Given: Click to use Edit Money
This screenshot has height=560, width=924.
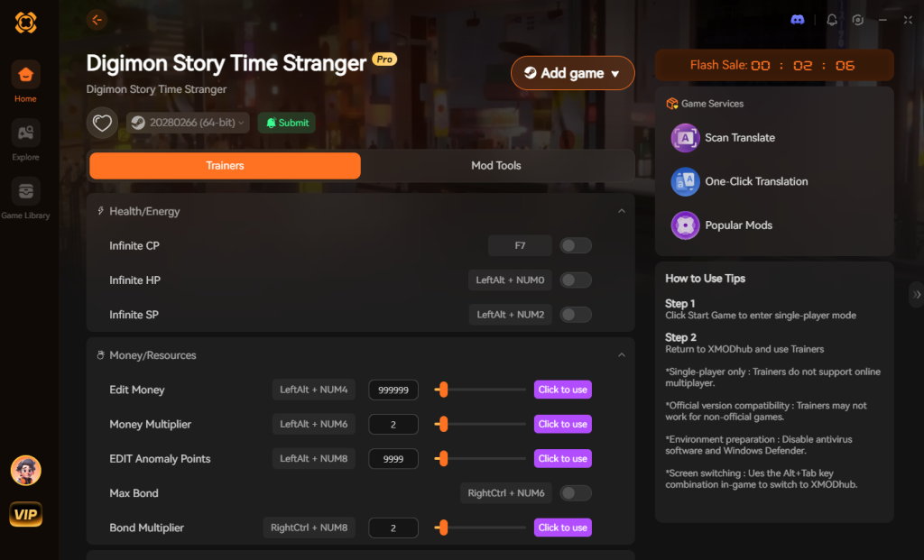Looking at the screenshot, I should coord(563,390).
